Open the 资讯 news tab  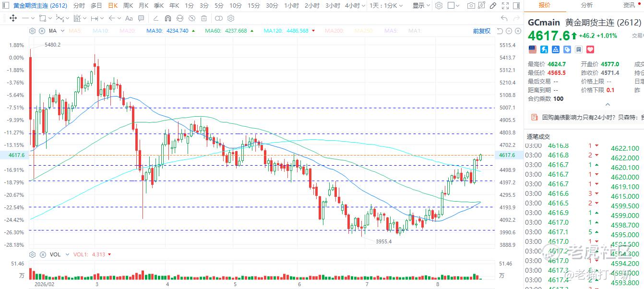click(629, 5)
